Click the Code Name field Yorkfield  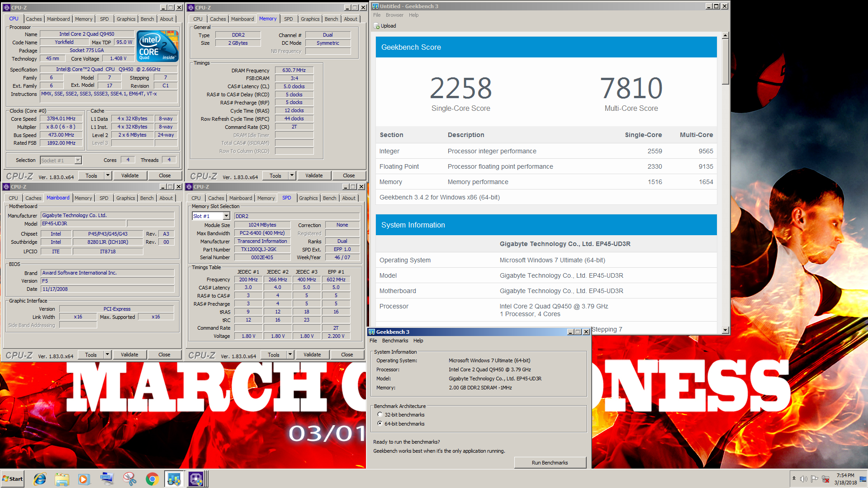coord(64,42)
